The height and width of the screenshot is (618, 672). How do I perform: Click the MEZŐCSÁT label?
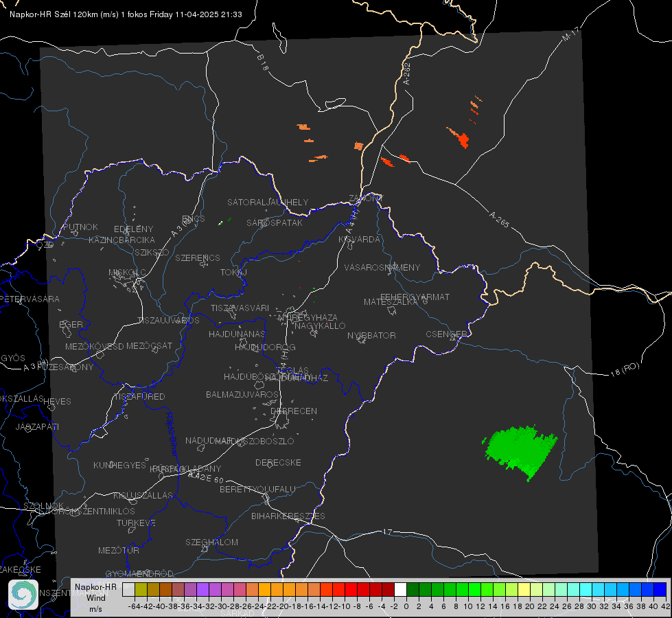[150, 345]
